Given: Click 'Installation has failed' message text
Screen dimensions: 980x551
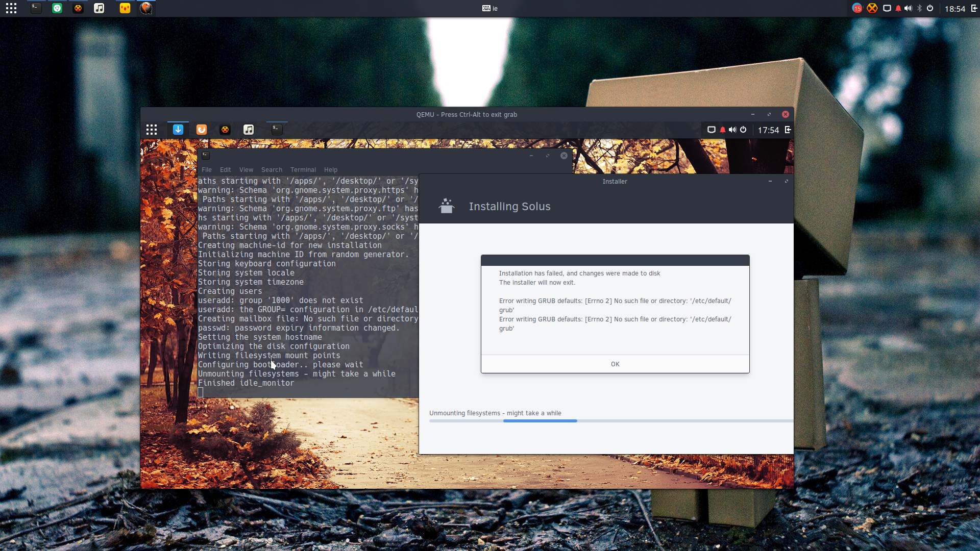Looking at the screenshot, I should pos(579,273).
